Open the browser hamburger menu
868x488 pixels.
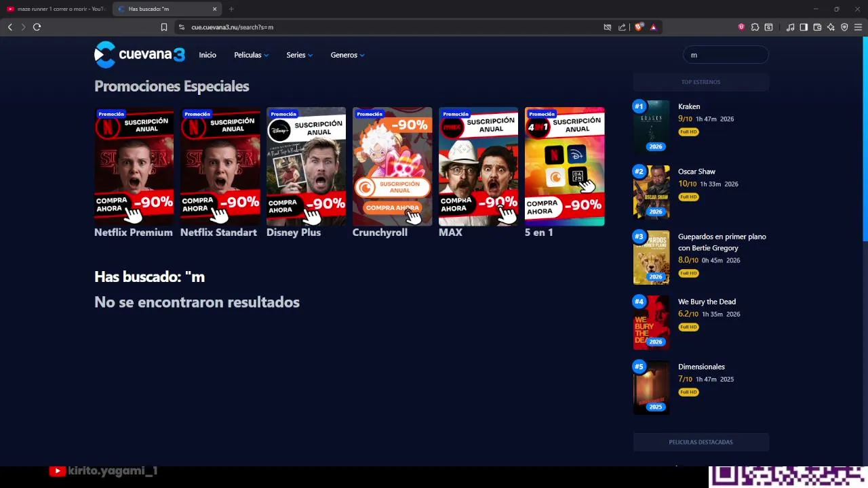click(858, 27)
